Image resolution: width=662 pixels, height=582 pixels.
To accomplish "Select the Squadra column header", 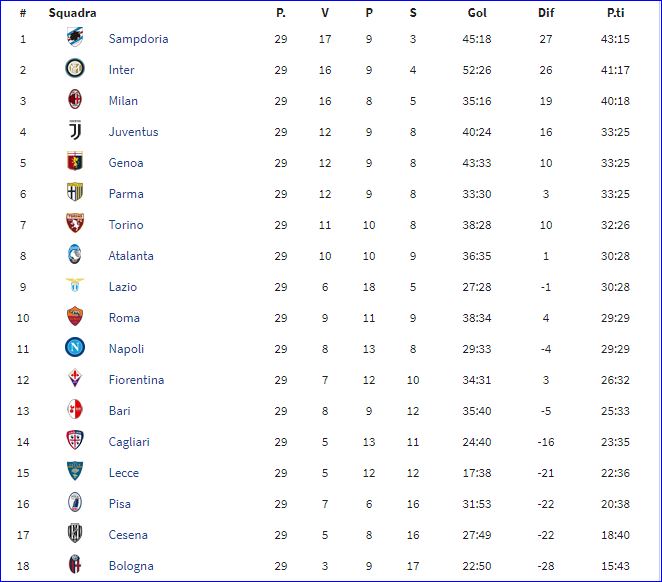I will (73, 14).
